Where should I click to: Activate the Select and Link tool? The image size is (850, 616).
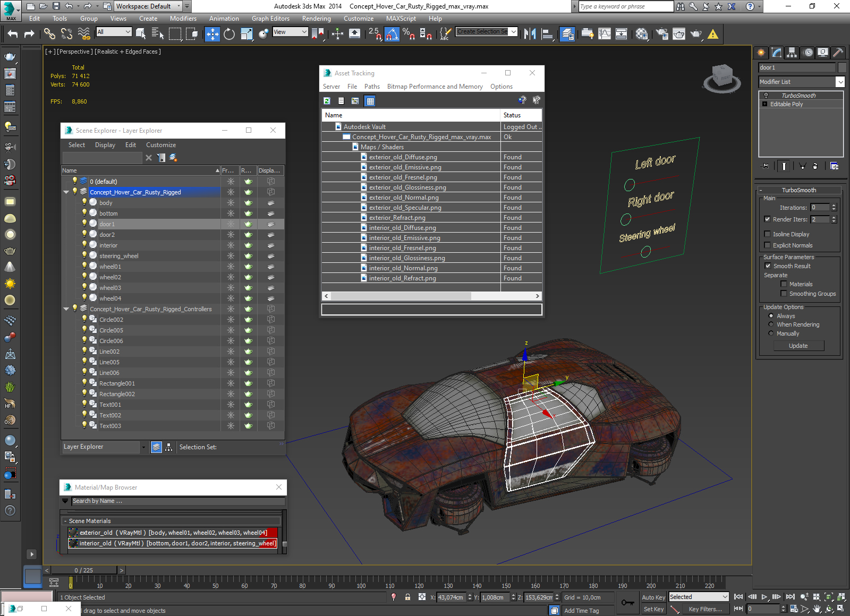[x=49, y=34]
